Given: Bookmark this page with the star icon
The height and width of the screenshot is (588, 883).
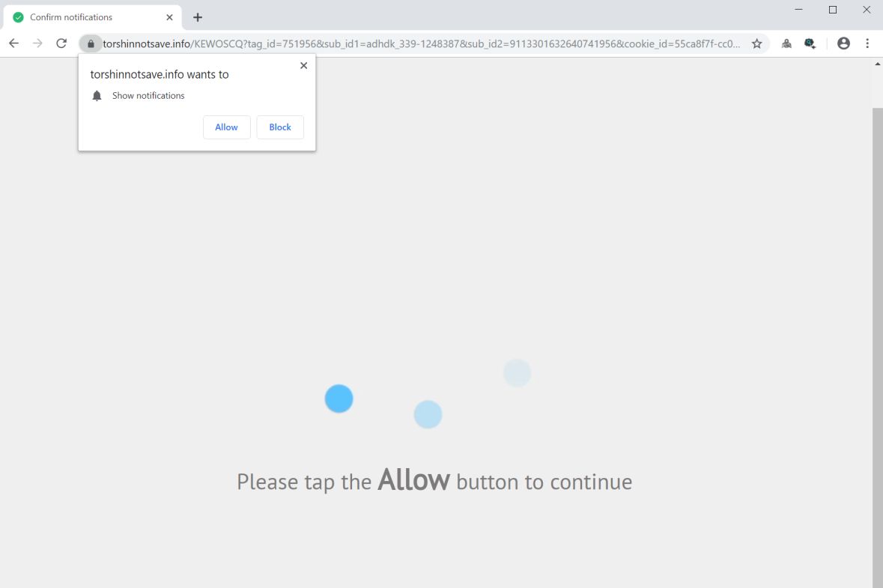Looking at the screenshot, I should pyautogui.click(x=757, y=43).
